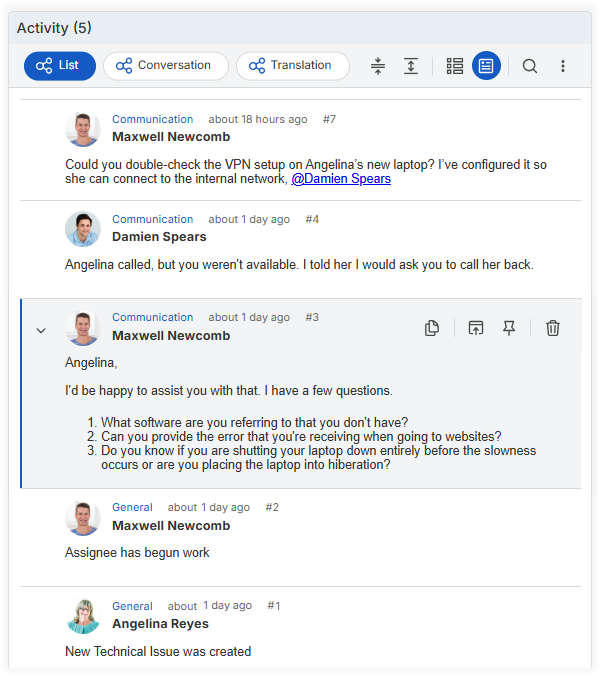The image size is (600, 676).
Task: Open the activity search
Action: (530, 66)
